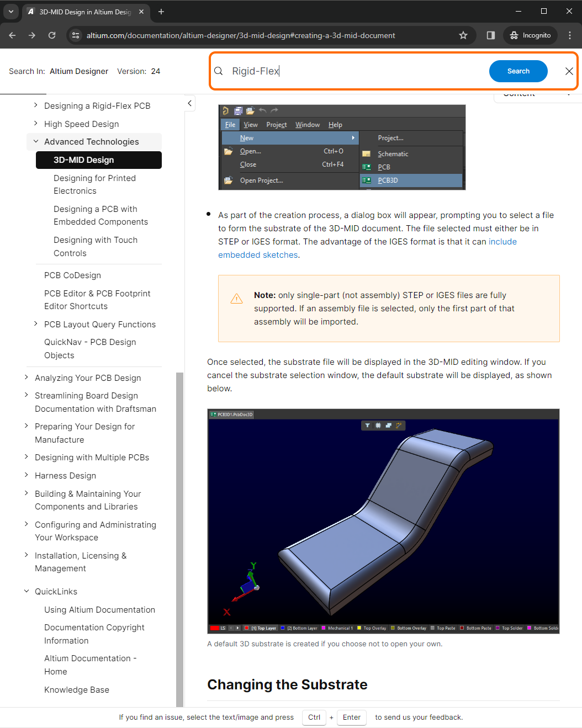This screenshot has height=728, width=582.
Task: Reload the Altium documentation page
Action: pyautogui.click(x=52, y=35)
